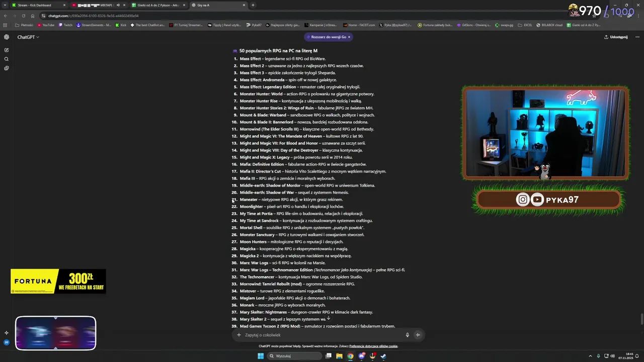The width and height of the screenshot is (644, 362).
Task: Click the 'Wyszukaj' taskbar search box
Action: (x=294, y=356)
